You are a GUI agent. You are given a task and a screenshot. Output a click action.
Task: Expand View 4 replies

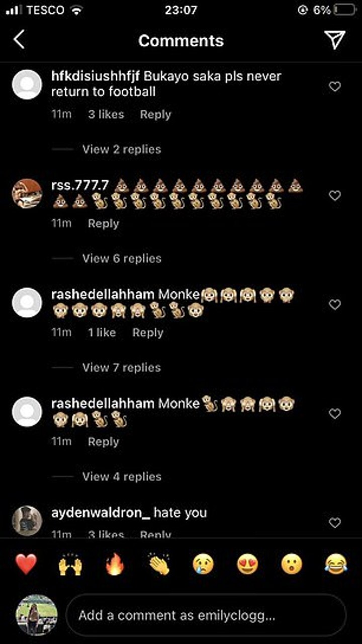click(122, 476)
